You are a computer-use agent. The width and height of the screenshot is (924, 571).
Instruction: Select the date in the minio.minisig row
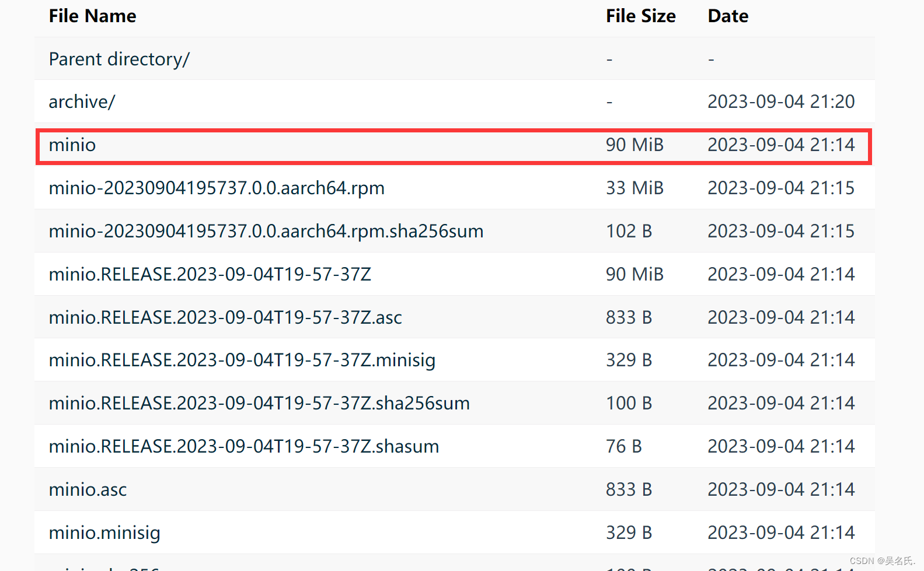(781, 533)
